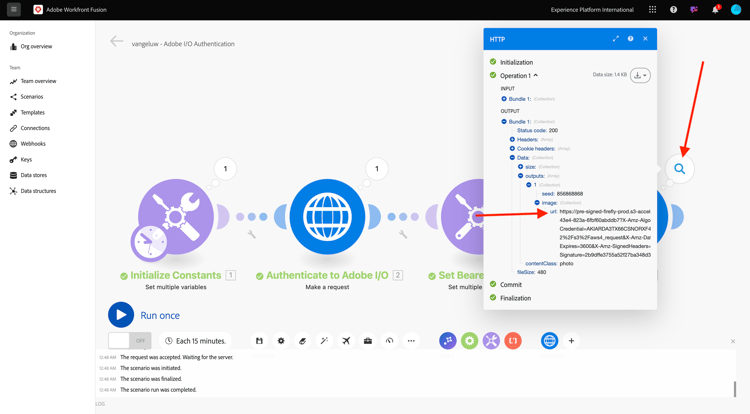Expand INPUT Bundle 1

pos(504,99)
